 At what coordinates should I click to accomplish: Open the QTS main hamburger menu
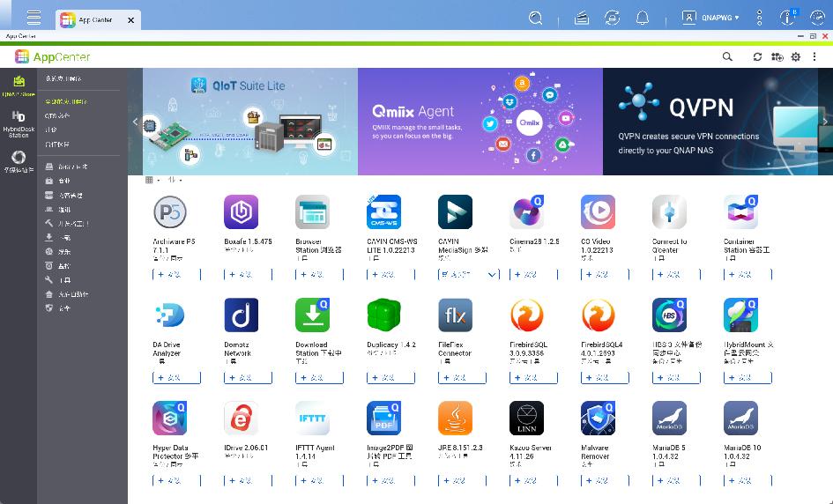click(x=33, y=18)
